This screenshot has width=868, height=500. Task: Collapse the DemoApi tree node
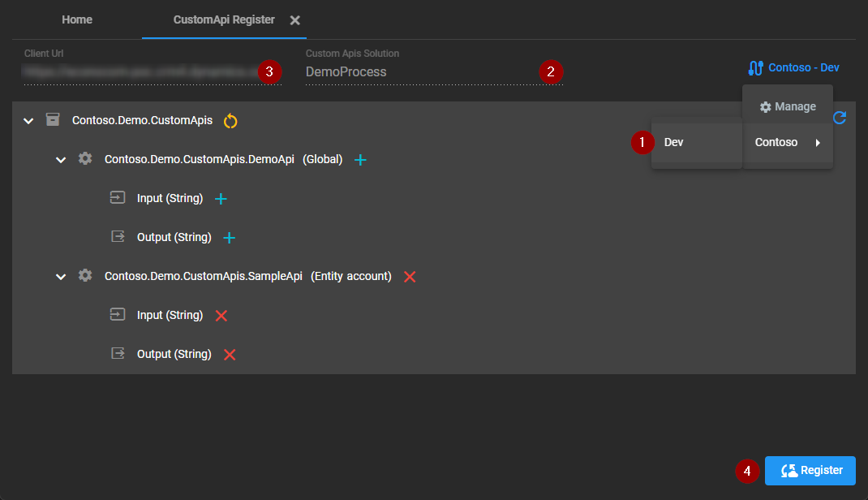click(61, 160)
